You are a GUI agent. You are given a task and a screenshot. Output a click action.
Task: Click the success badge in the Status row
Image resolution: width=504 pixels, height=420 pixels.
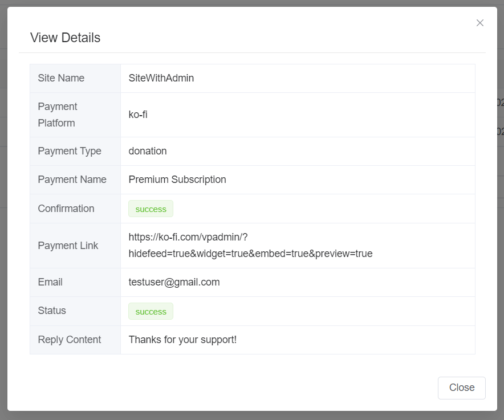coord(151,311)
